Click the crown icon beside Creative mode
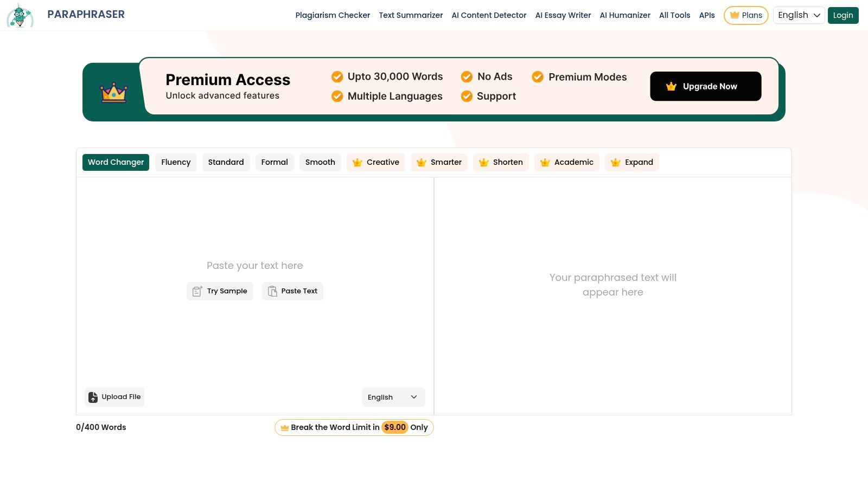 (358, 162)
